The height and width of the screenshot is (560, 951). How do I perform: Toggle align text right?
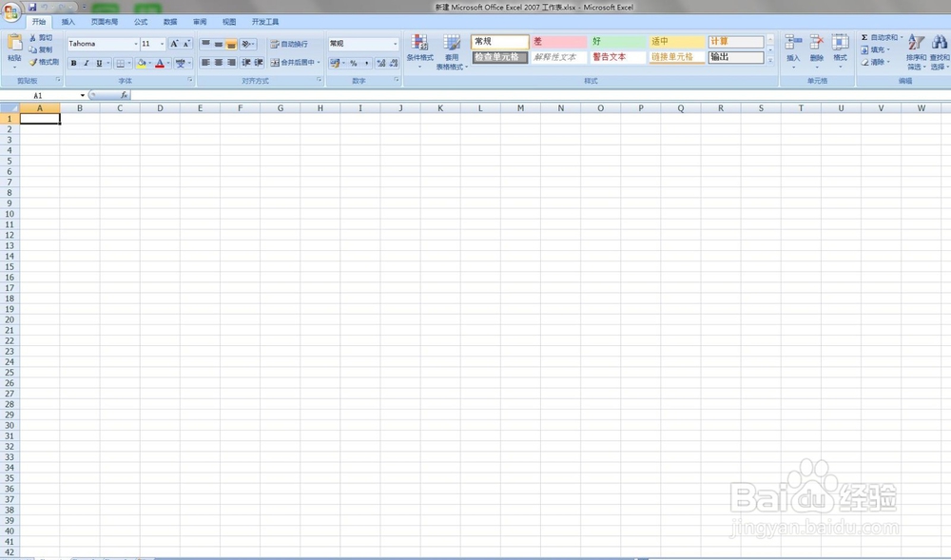coord(231,63)
